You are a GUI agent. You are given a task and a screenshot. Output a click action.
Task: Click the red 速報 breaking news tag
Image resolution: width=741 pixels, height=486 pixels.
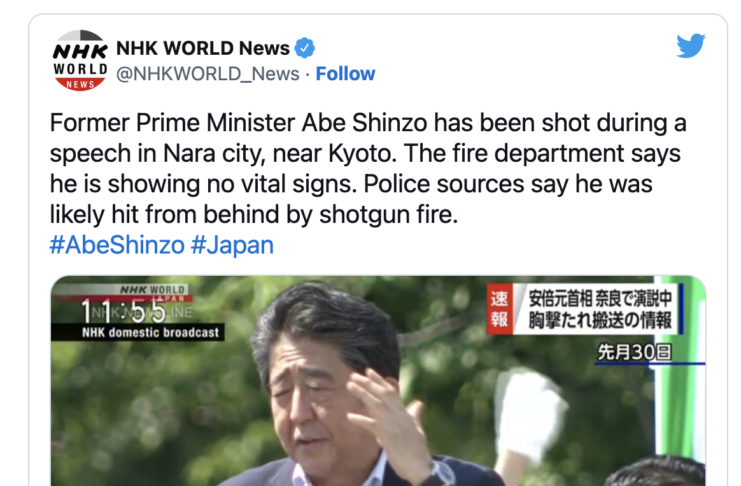click(500, 309)
